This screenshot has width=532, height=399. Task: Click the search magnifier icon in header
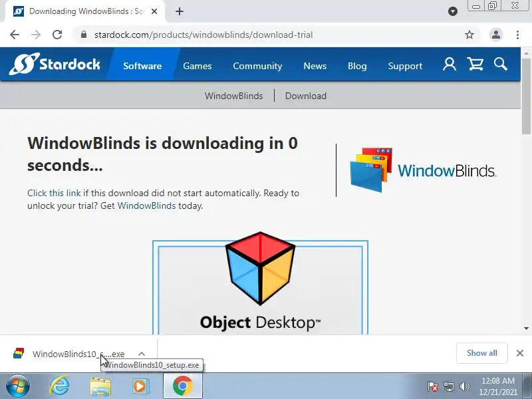tap(501, 64)
